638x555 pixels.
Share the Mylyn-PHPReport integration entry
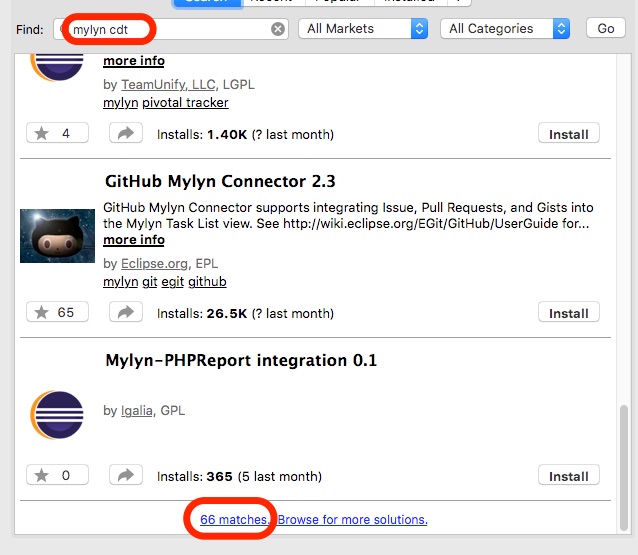(x=126, y=475)
